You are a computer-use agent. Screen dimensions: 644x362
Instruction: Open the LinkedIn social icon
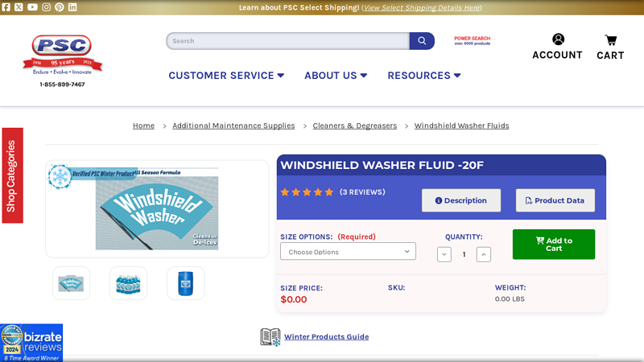pyautogui.click(x=72, y=7)
